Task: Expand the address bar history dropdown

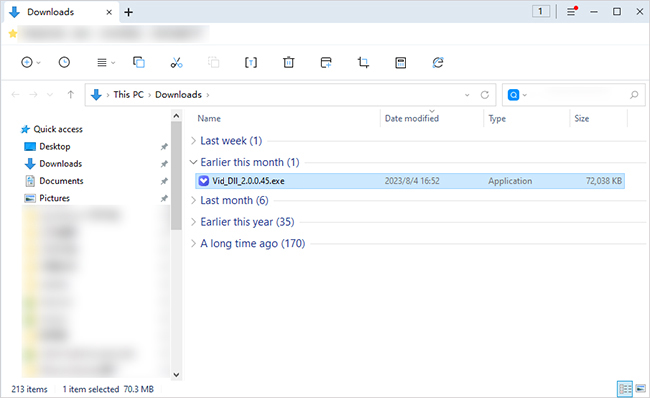Action: coord(467,95)
